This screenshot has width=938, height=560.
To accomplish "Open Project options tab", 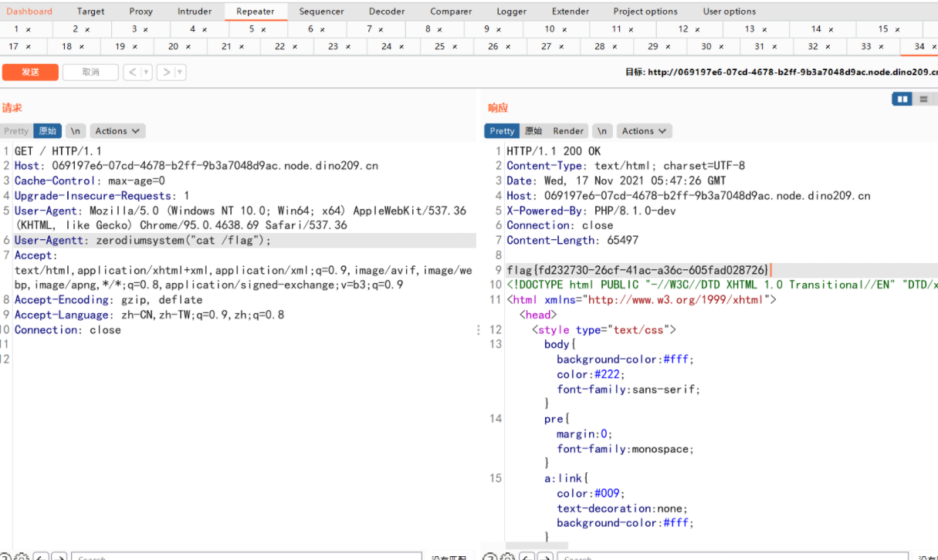I will click(645, 12).
